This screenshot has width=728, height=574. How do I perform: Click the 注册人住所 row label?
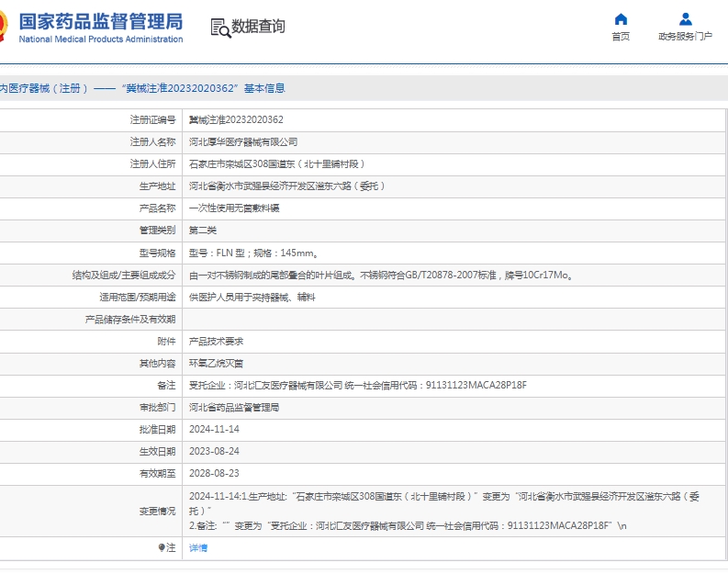[x=152, y=163]
